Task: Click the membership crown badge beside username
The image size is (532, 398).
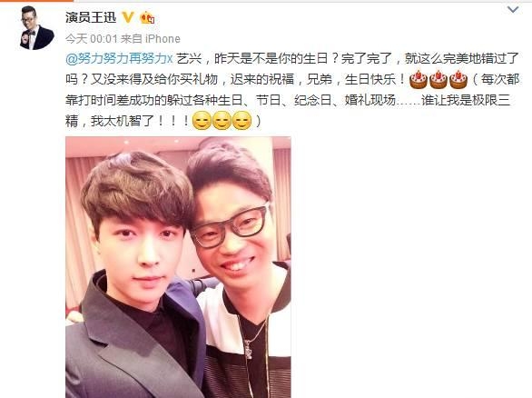Action: coord(147,17)
